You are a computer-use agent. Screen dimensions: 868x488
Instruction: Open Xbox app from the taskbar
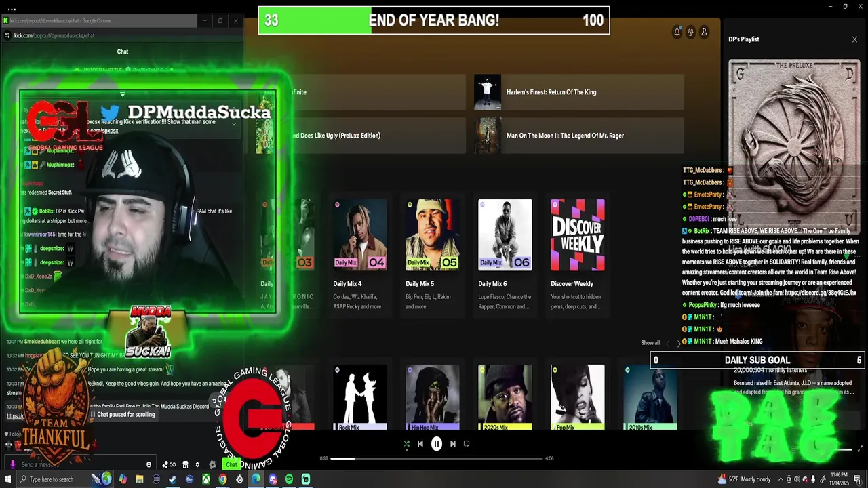(x=205, y=479)
